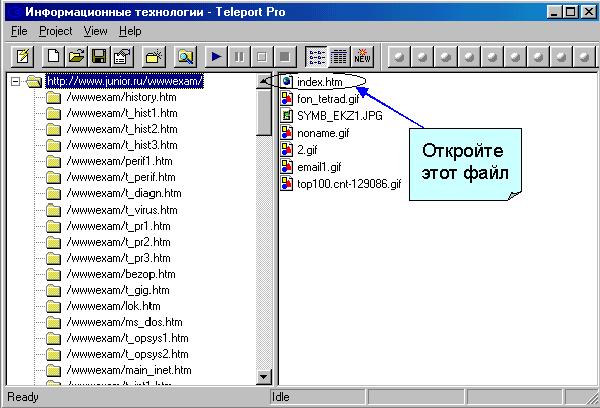This screenshot has height=408, width=600.
Task: Open the Project menu
Action: pos(55,31)
